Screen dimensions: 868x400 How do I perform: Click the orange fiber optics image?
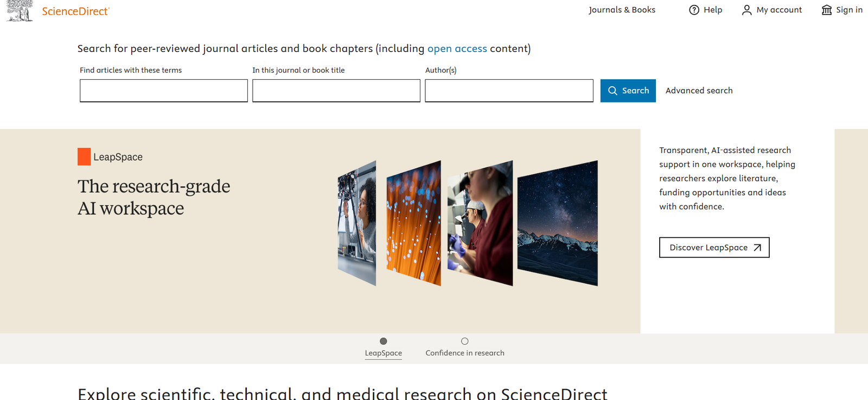pyautogui.click(x=413, y=222)
